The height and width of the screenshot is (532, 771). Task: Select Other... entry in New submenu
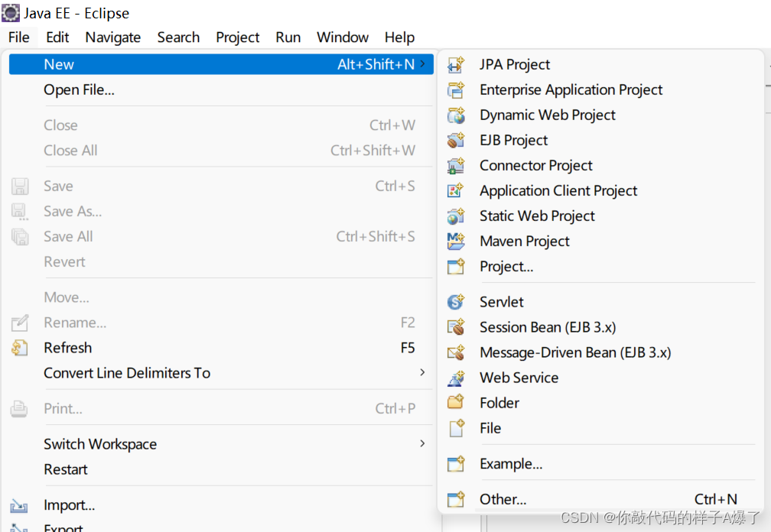(x=601, y=499)
